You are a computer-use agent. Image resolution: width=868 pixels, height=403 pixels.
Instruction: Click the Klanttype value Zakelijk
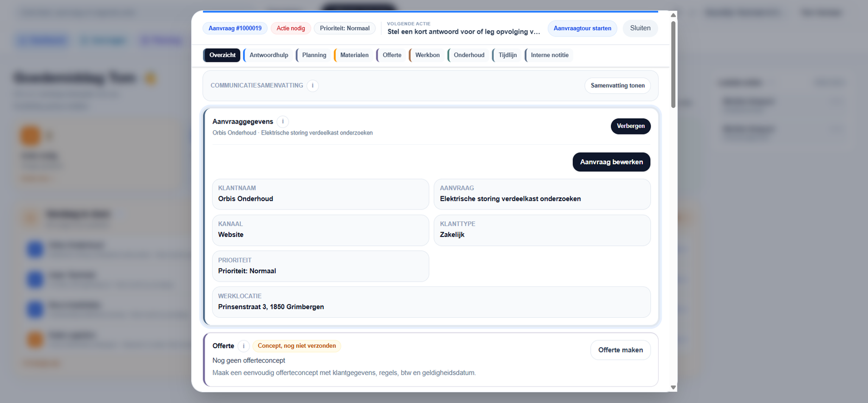(452, 235)
